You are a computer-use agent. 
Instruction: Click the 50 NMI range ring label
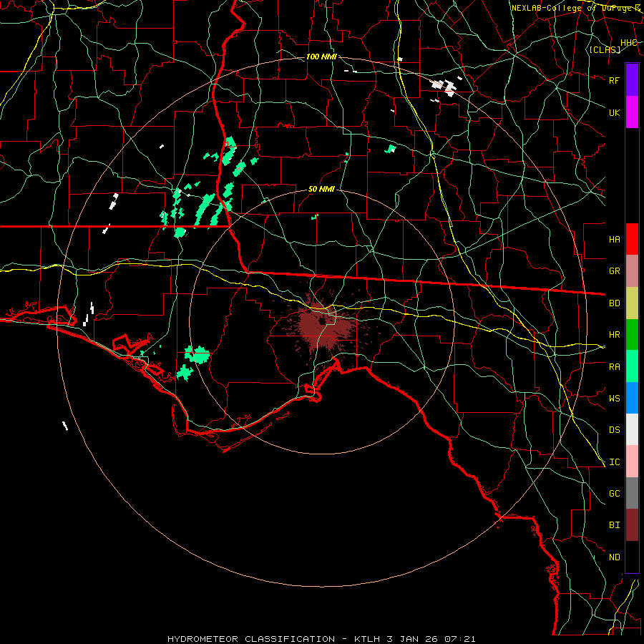(321, 190)
